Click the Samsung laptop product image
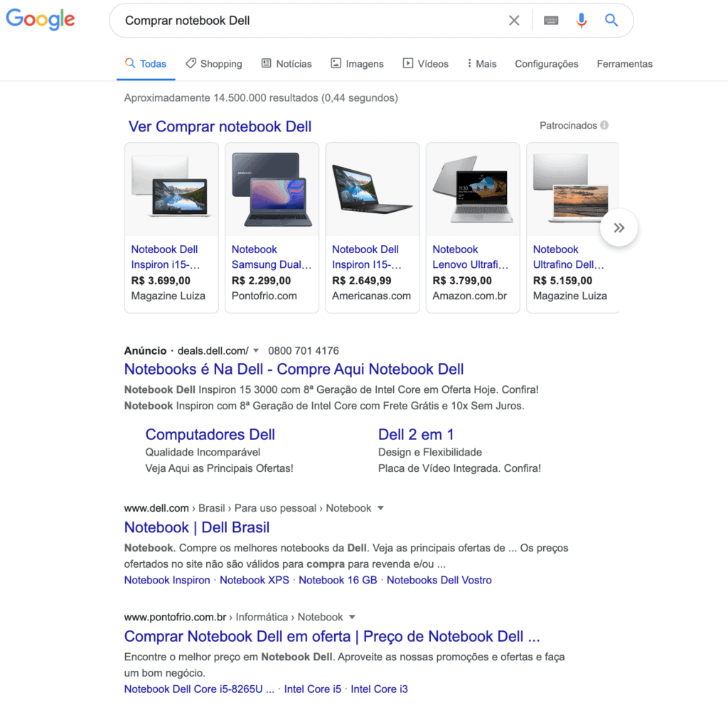 272,190
